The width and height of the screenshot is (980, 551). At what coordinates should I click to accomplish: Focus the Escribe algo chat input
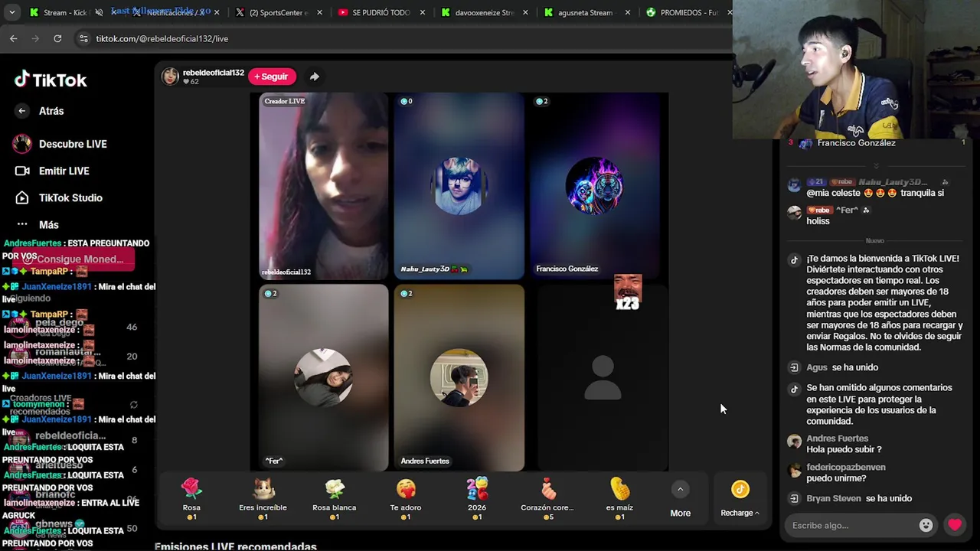coord(851,526)
